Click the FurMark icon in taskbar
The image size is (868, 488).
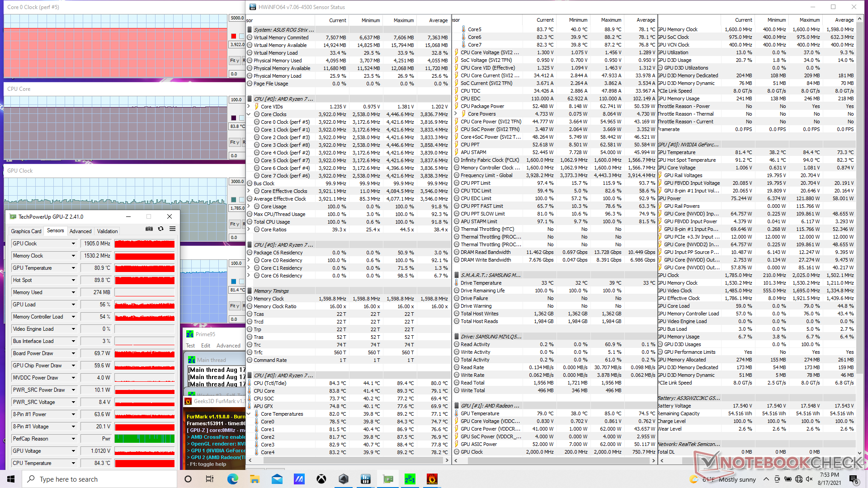(432, 479)
